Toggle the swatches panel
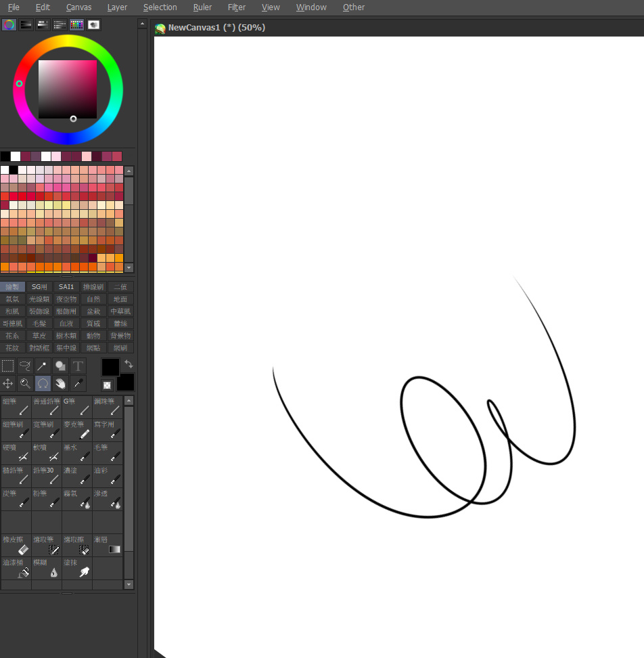The height and width of the screenshot is (658, 644). (76, 25)
